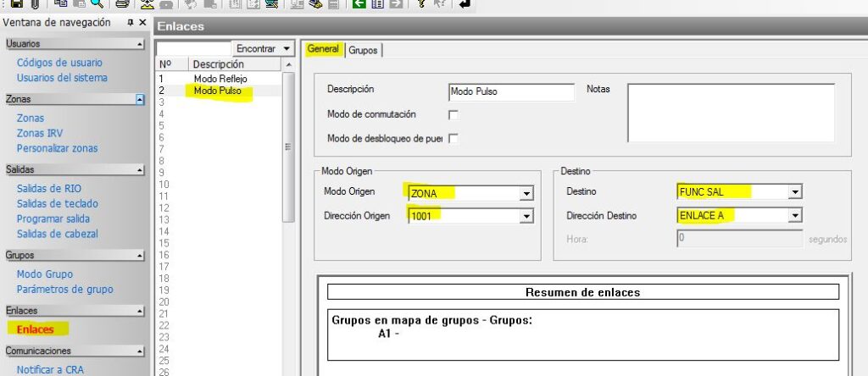Click the black return arrow toolbar icon
The height and width of the screenshot is (376, 868).
465,4
